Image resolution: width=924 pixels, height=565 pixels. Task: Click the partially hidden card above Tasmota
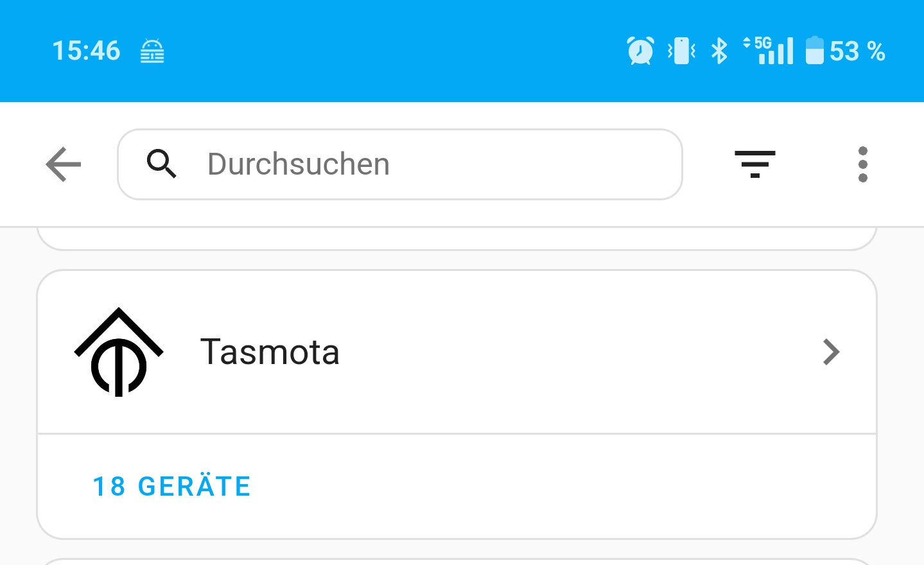coord(457,238)
